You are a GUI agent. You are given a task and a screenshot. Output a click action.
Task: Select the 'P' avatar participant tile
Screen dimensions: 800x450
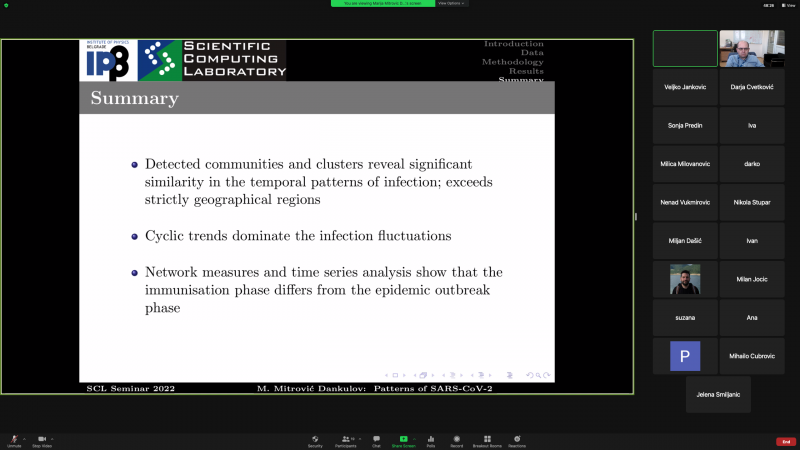point(685,356)
